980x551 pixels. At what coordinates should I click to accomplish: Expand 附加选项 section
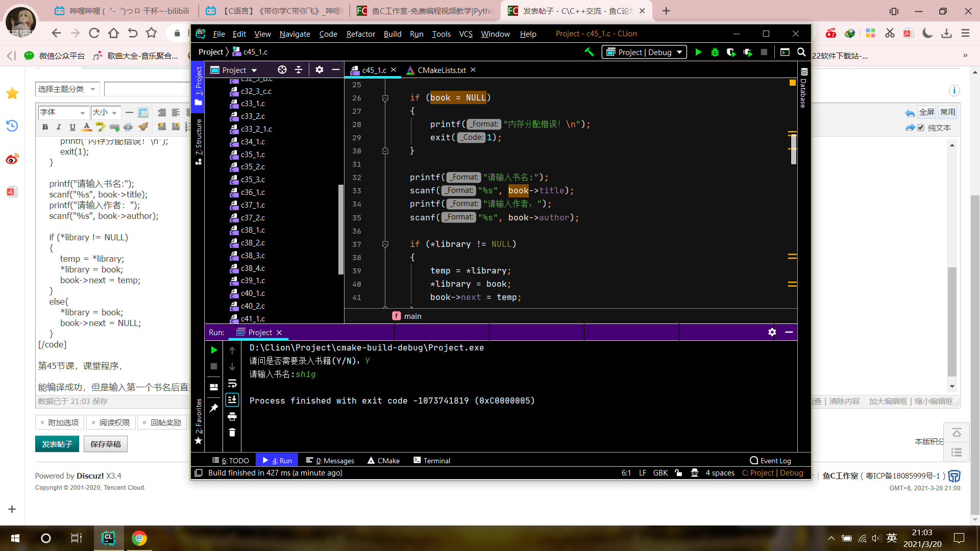(x=59, y=422)
